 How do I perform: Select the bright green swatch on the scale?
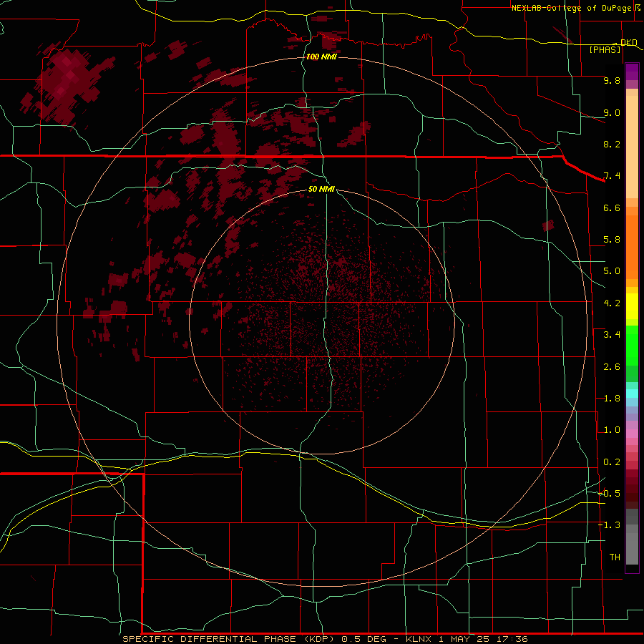tap(632, 346)
